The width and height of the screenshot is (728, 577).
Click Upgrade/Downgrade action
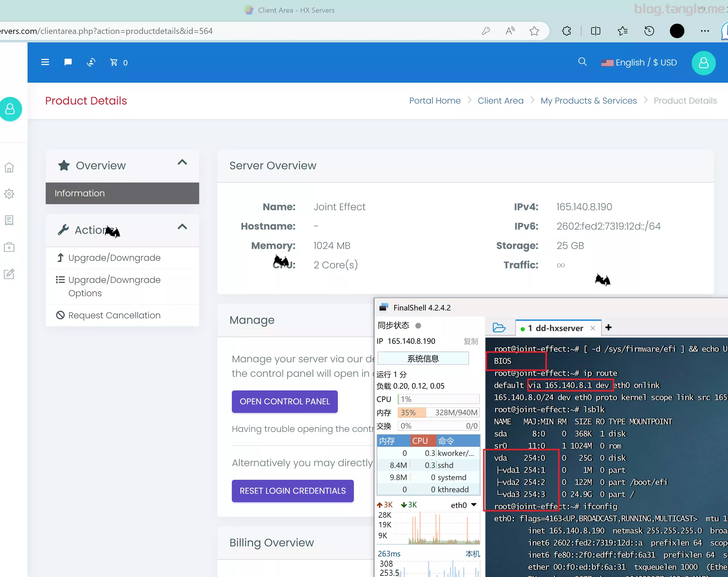click(122, 258)
